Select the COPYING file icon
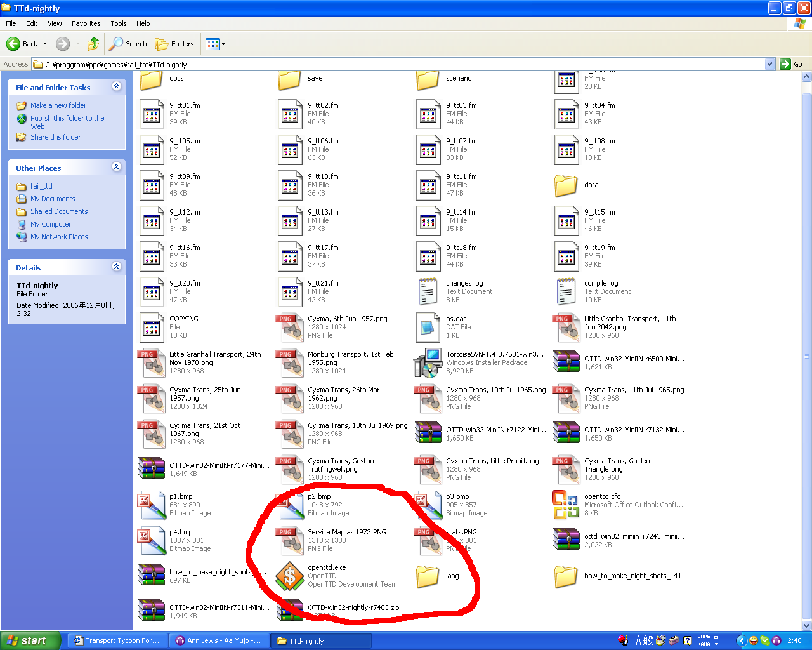 (x=152, y=328)
